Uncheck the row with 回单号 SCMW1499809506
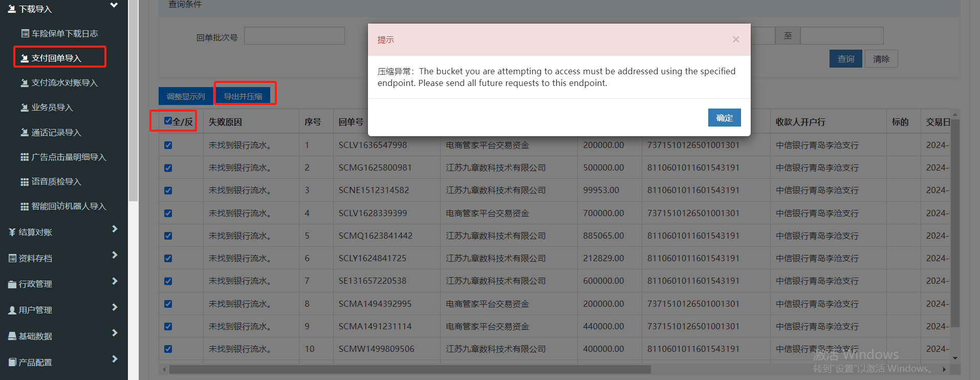 coord(168,349)
